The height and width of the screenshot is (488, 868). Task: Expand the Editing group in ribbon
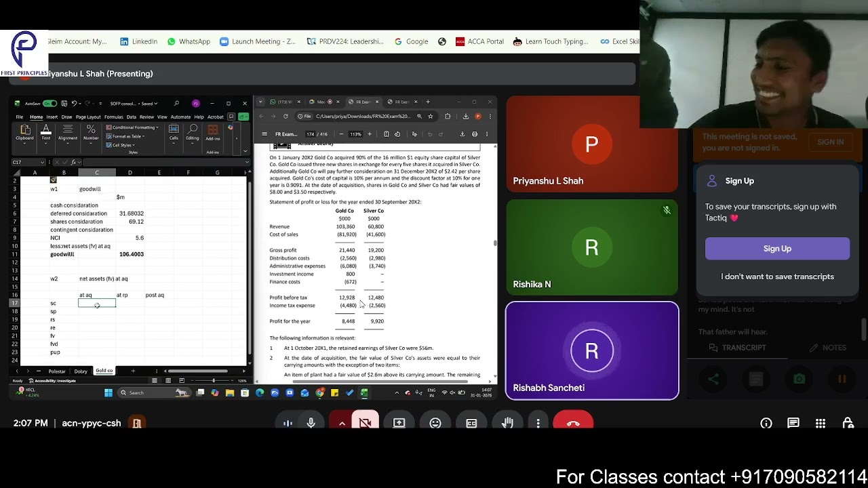click(x=193, y=132)
